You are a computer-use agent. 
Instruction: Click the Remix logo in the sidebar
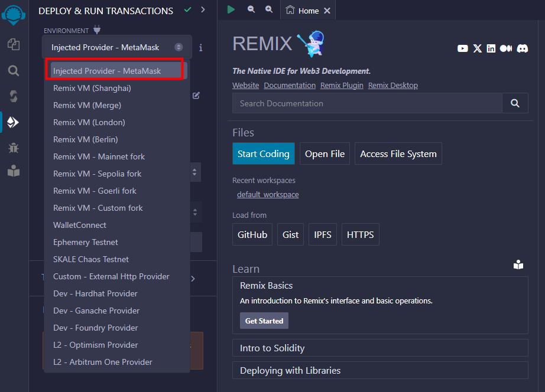[x=14, y=15]
